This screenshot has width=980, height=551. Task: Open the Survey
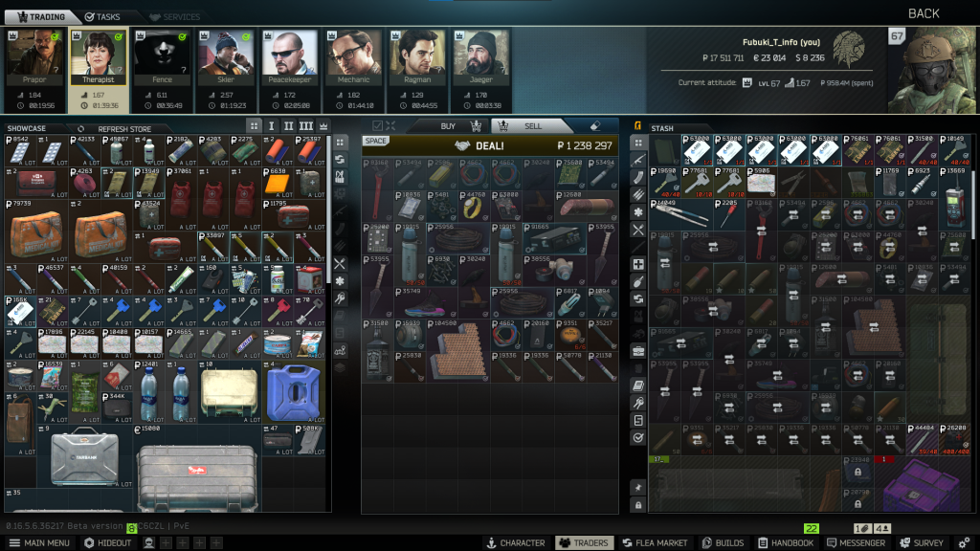pos(922,543)
